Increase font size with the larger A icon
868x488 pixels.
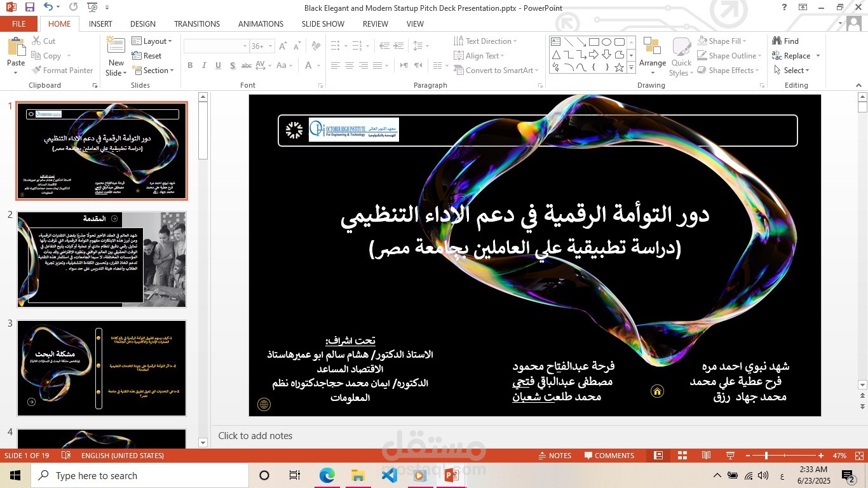(x=283, y=46)
